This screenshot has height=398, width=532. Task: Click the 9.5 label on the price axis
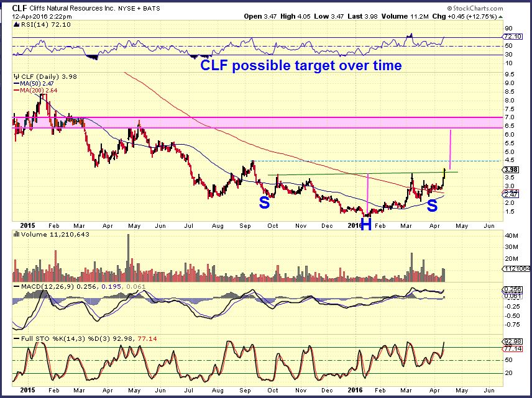(x=510, y=75)
